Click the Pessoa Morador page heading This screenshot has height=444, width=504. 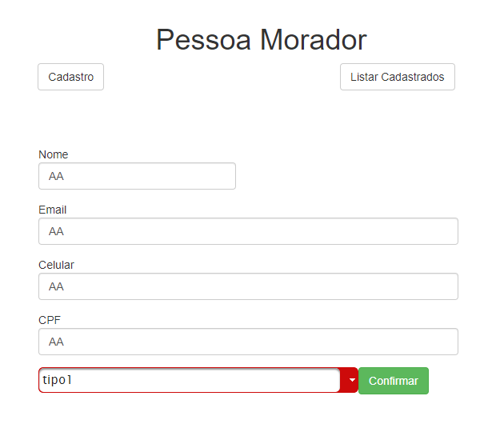pyautogui.click(x=261, y=39)
